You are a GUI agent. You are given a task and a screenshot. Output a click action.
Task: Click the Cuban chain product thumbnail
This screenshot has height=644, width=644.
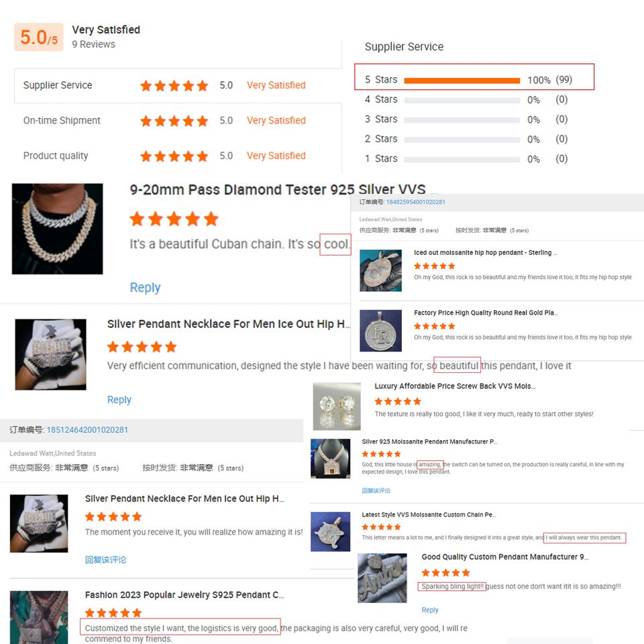(57, 229)
